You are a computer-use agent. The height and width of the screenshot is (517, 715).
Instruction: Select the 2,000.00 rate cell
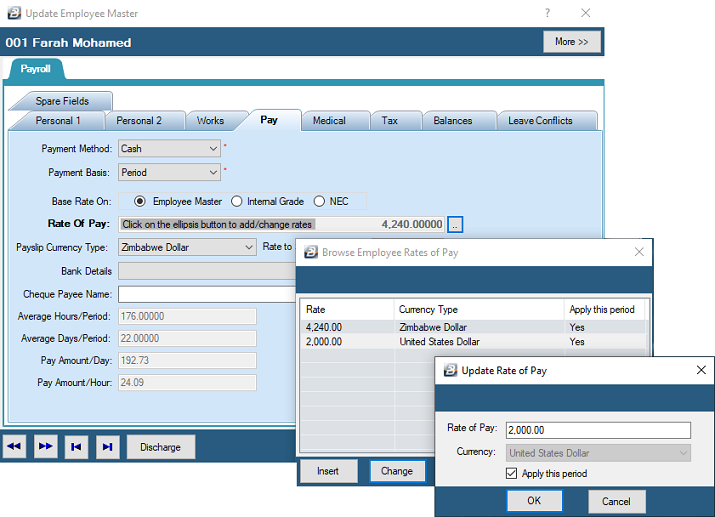(x=347, y=341)
